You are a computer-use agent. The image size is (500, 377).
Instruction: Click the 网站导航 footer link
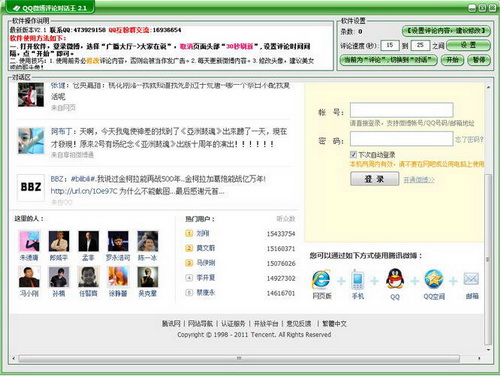[200, 324]
